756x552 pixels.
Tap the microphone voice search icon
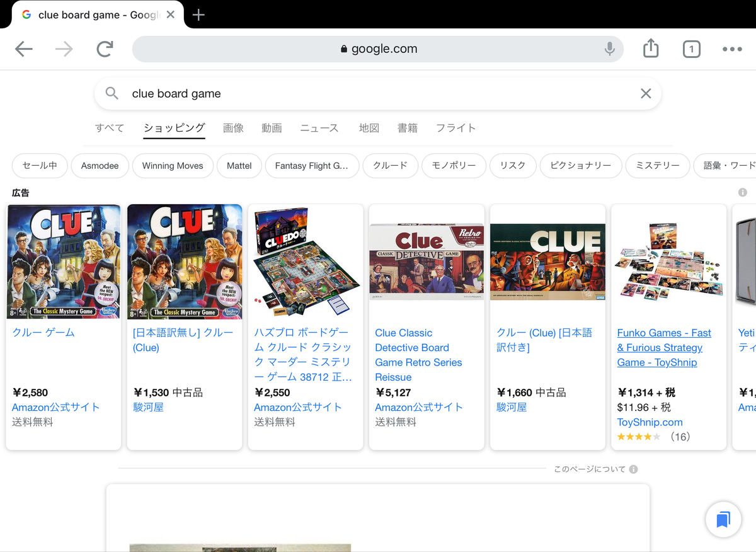(609, 49)
